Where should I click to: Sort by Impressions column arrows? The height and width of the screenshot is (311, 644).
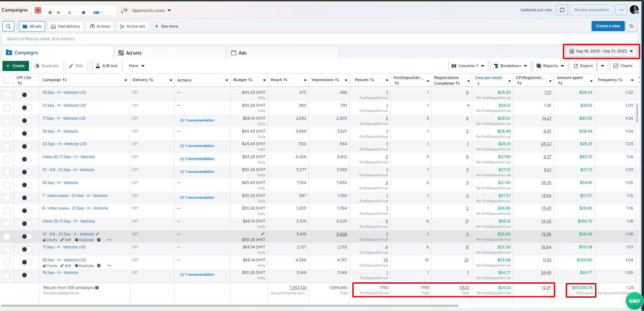pos(337,80)
